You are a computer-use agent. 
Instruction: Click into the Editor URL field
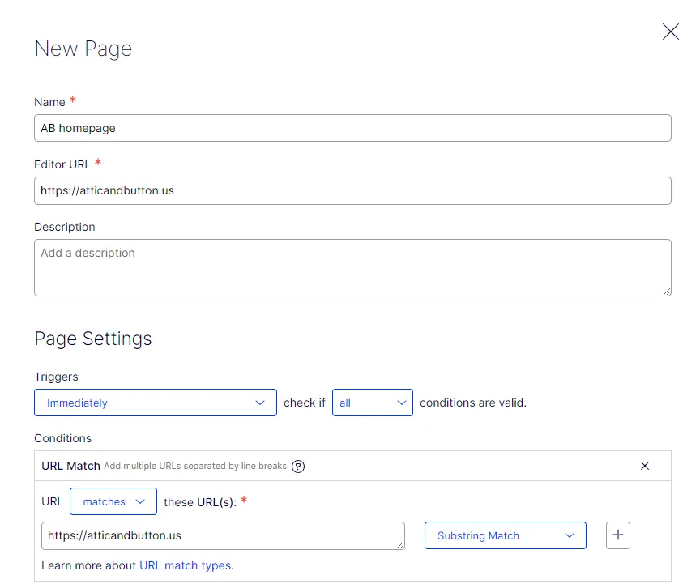(x=352, y=190)
